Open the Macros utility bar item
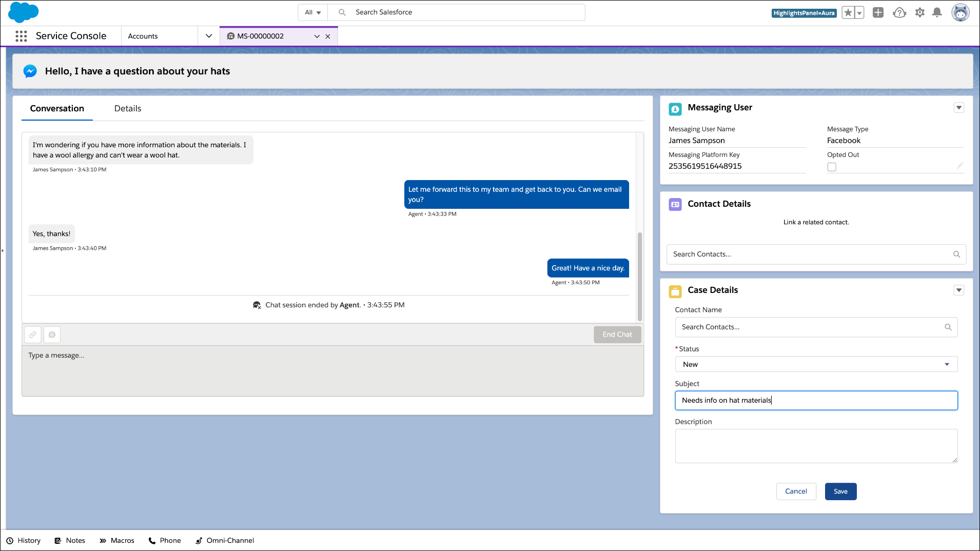Screen dimensions: 980x551 click(117, 540)
